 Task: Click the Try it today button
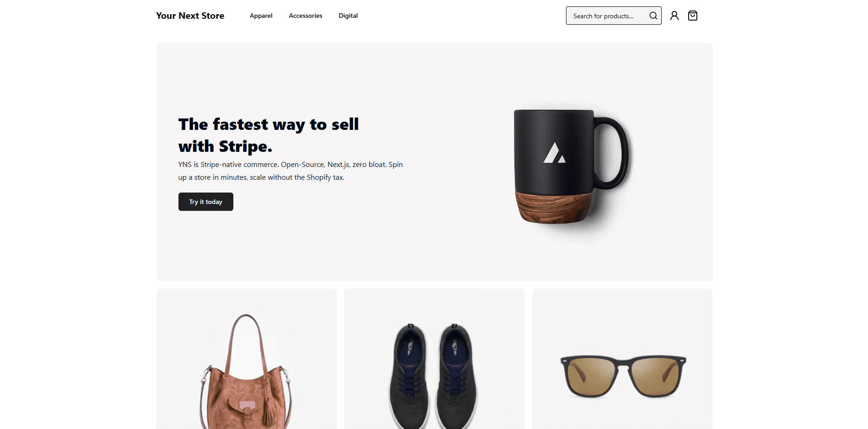pyautogui.click(x=206, y=202)
